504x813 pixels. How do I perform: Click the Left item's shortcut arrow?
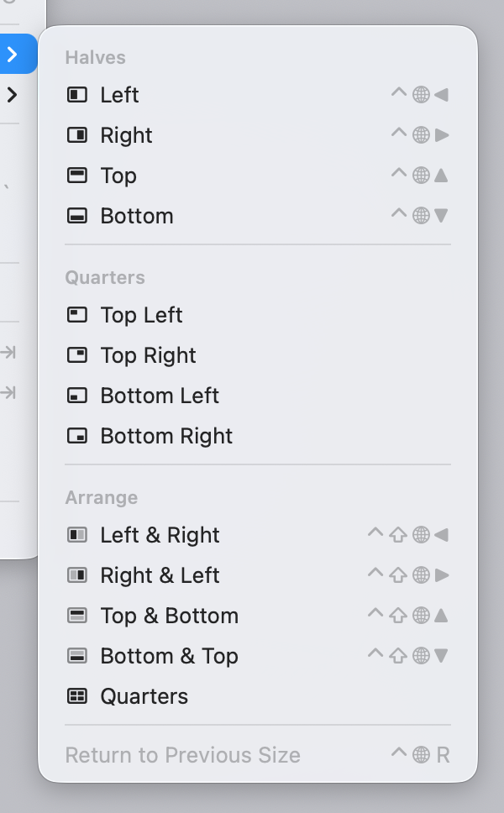(441, 95)
